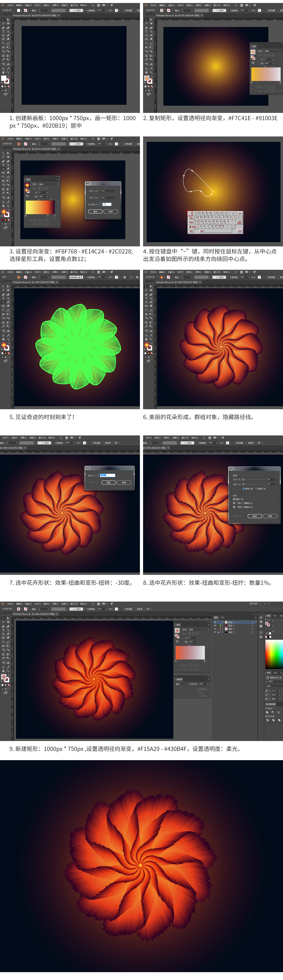Open the fill color dropdown in step 3 control bar
The height and width of the screenshot is (980, 283).
(x=22, y=144)
